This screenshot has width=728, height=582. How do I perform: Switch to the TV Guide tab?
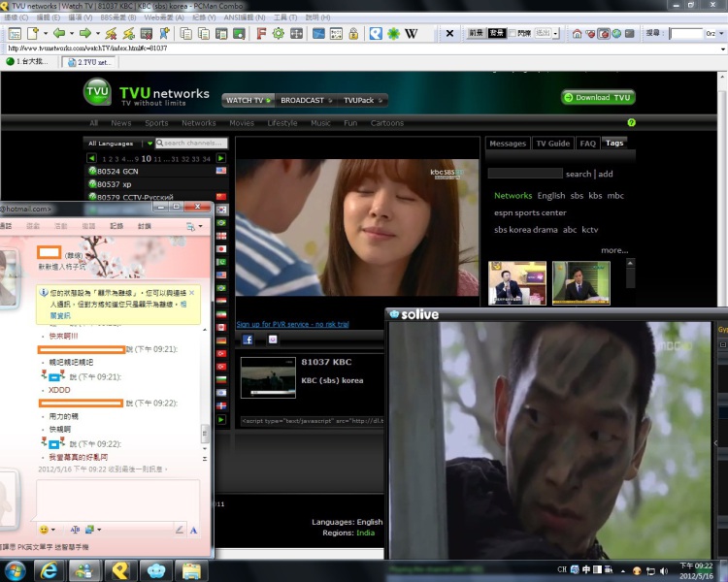pos(552,144)
